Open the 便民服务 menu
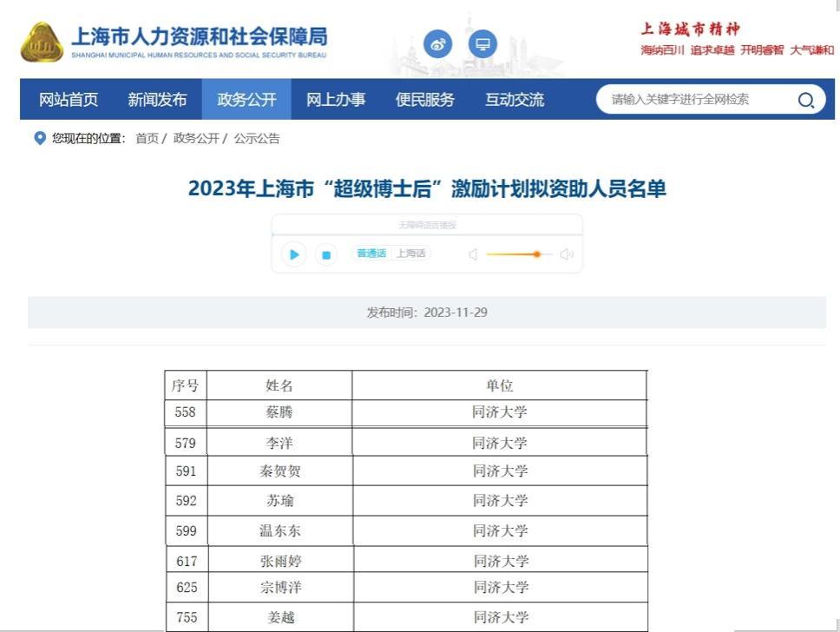The height and width of the screenshot is (632, 840). click(425, 100)
